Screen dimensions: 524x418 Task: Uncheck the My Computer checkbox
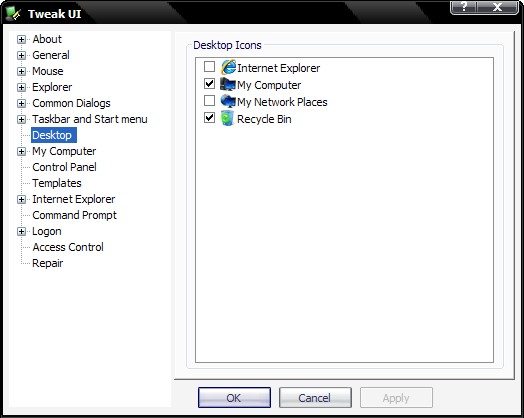(x=209, y=84)
